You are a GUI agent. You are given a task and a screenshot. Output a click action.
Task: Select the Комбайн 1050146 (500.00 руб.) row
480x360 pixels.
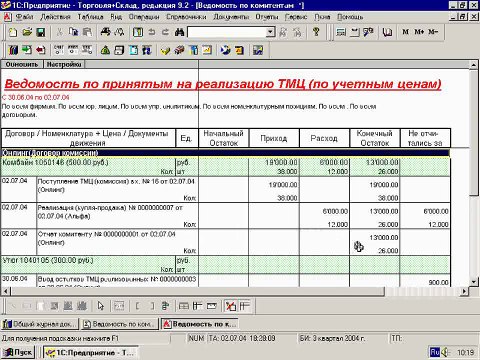[225, 167]
